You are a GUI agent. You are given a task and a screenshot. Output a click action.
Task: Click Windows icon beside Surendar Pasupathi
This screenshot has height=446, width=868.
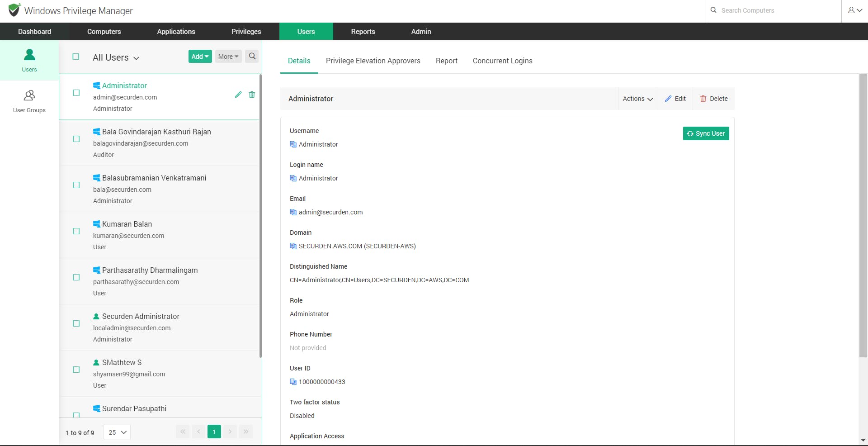click(96, 408)
